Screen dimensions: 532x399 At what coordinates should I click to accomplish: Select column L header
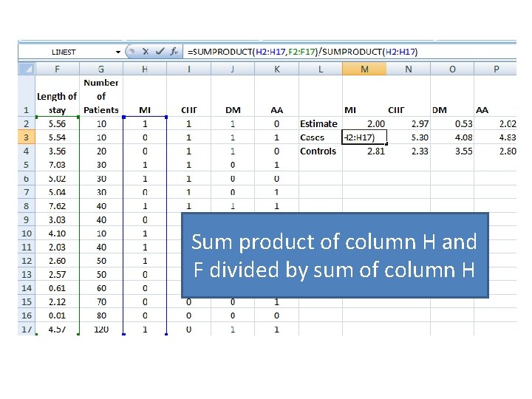(321, 69)
